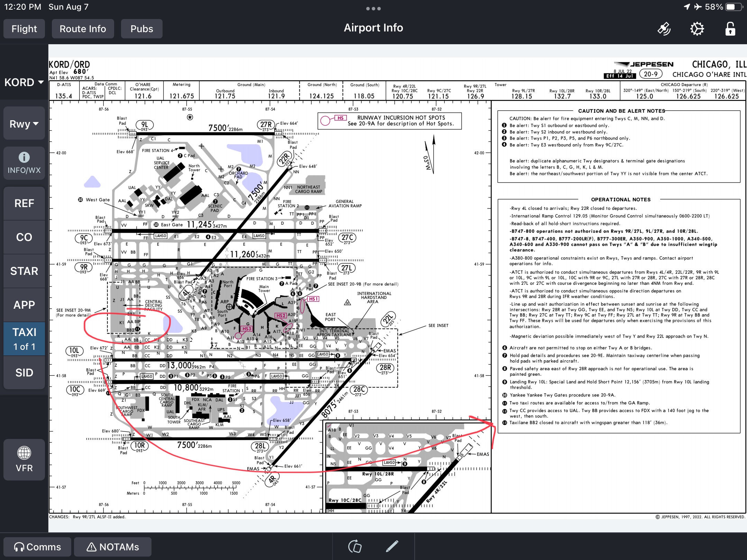
Task: Expand the KORD airport dropdown
Action: [24, 82]
